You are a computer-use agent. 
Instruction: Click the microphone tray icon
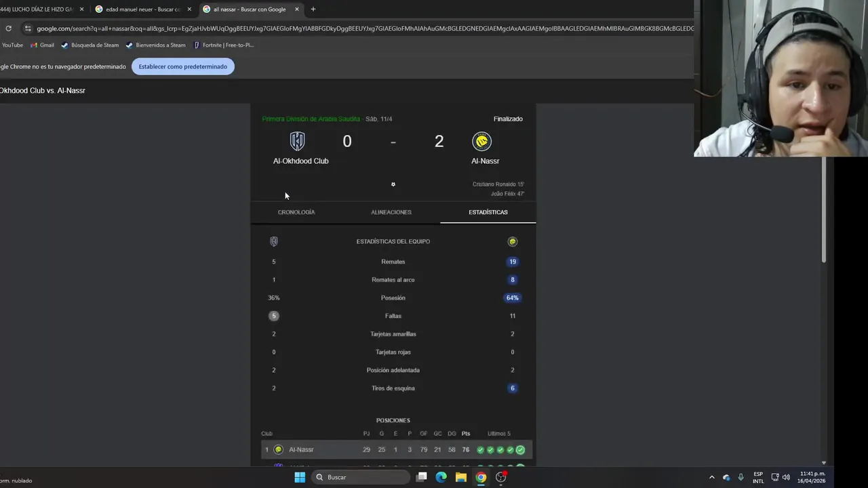click(x=741, y=477)
